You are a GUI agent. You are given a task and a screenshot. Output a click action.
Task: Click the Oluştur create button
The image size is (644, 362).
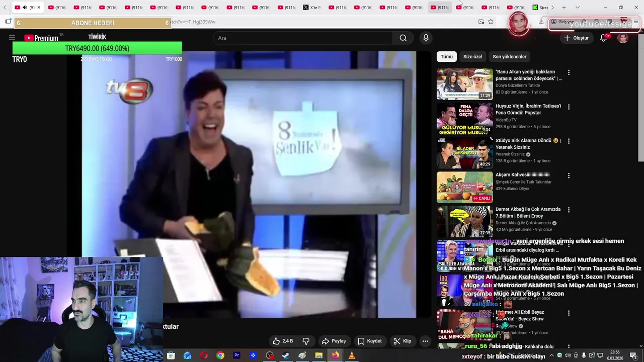576,38
